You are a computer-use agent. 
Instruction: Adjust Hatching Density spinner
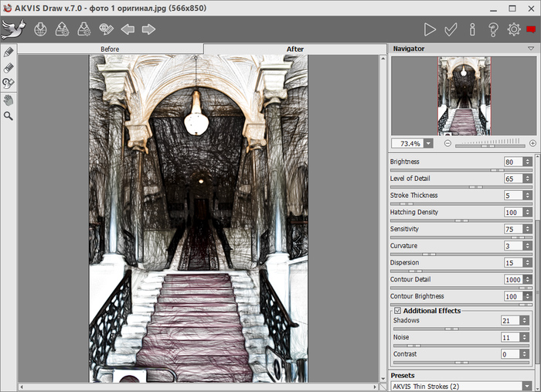[x=527, y=213]
